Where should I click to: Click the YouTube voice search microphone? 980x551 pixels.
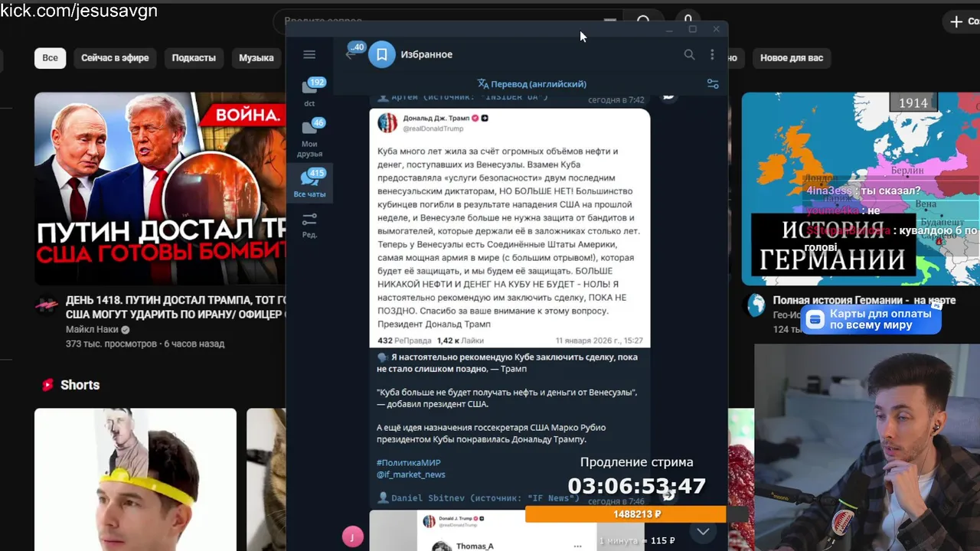click(x=688, y=21)
